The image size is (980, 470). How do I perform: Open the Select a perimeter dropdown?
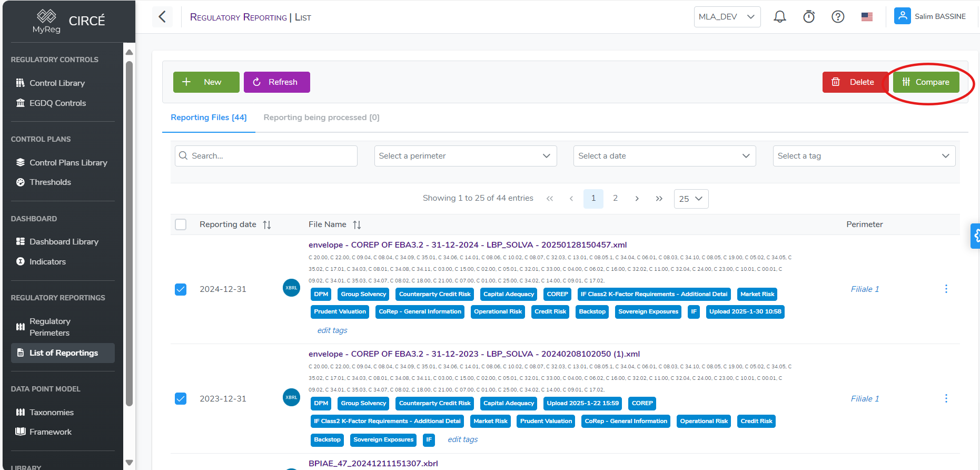coord(466,156)
